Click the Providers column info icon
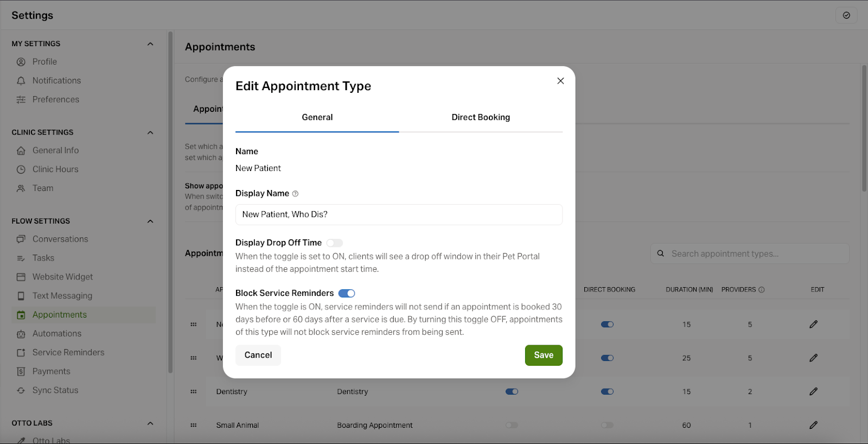This screenshot has height=444, width=868. point(762,290)
